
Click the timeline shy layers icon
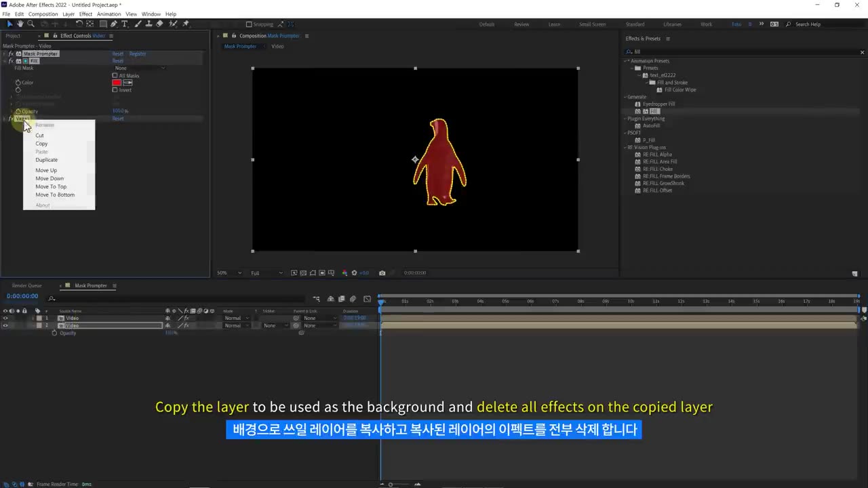coord(331,299)
